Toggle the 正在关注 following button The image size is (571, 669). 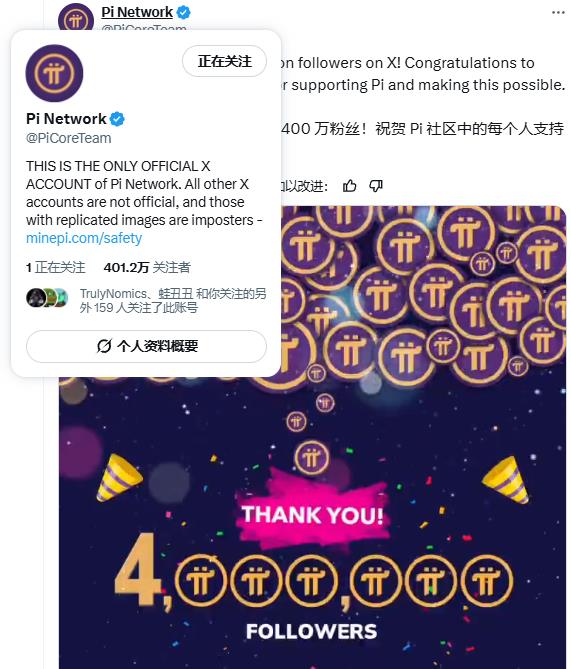click(224, 61)
